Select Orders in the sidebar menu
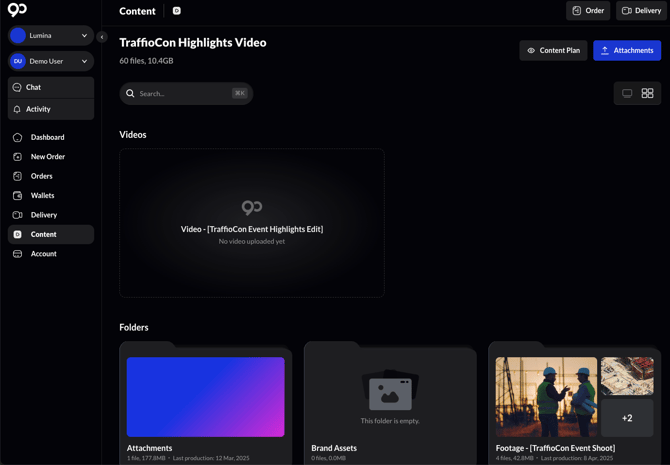 tap(41, 176)
